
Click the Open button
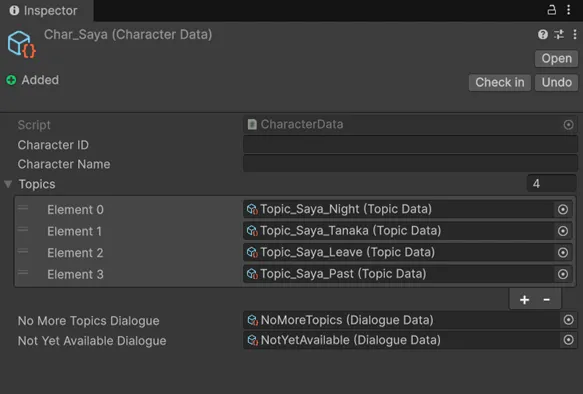[556, 59]
